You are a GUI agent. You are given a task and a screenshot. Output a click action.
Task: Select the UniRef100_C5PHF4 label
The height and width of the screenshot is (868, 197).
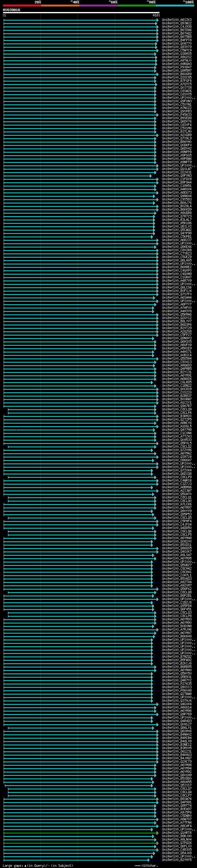point(177,521)
